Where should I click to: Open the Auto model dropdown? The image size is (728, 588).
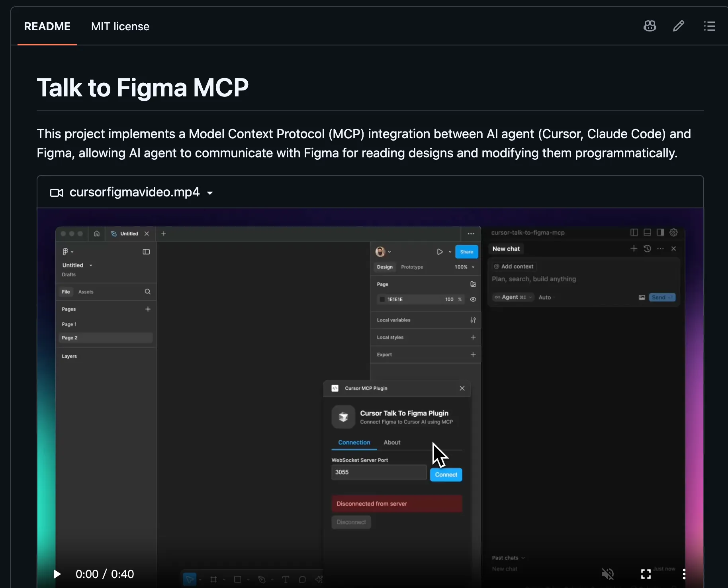pos(547,298)
